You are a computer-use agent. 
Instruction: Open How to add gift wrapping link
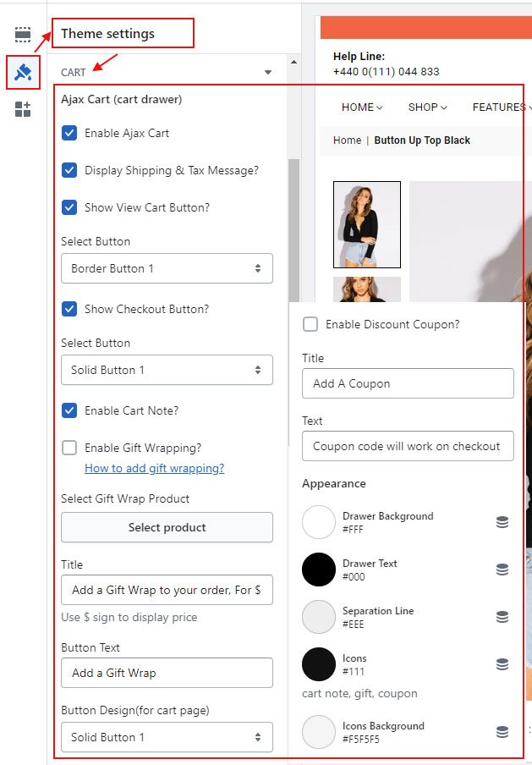tap(154, 468)
